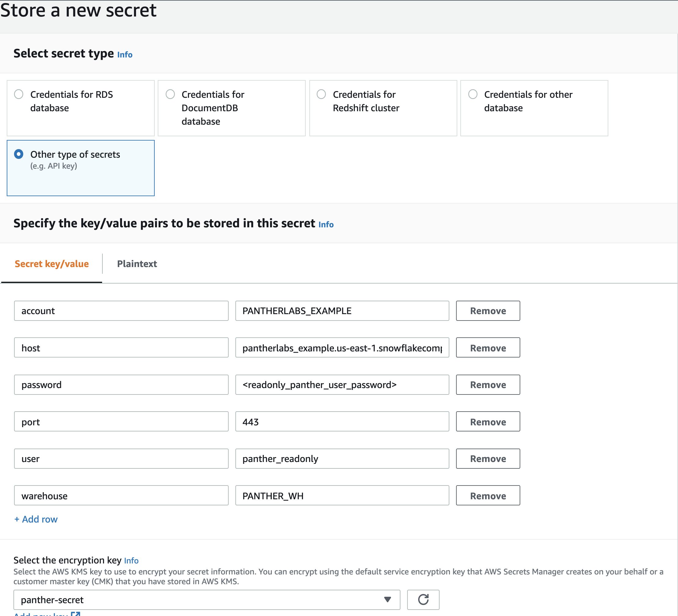Viewport: 678px width, 616px height.
Task: Switch to the Secret key/value tab
Action: [x=52, y=264]
